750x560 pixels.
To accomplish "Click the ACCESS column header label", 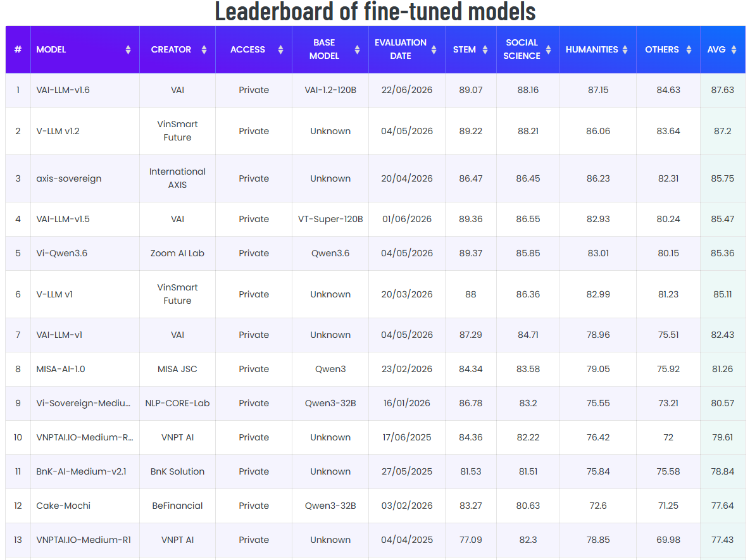I will click(x=247, y=50).
